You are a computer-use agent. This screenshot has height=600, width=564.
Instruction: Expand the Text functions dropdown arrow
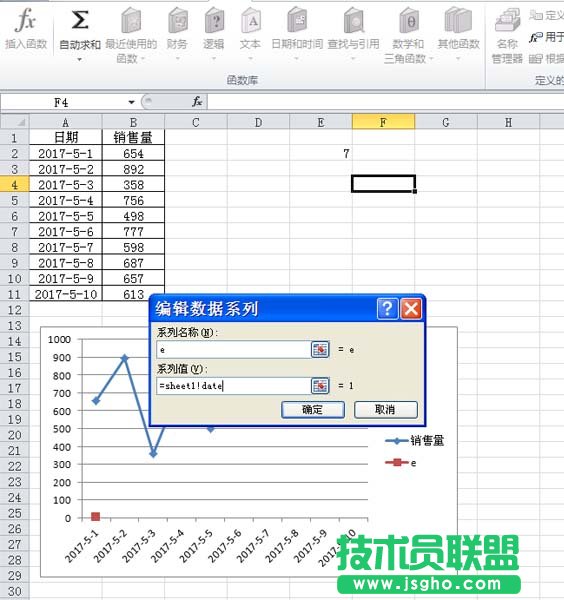coord(251,59)
